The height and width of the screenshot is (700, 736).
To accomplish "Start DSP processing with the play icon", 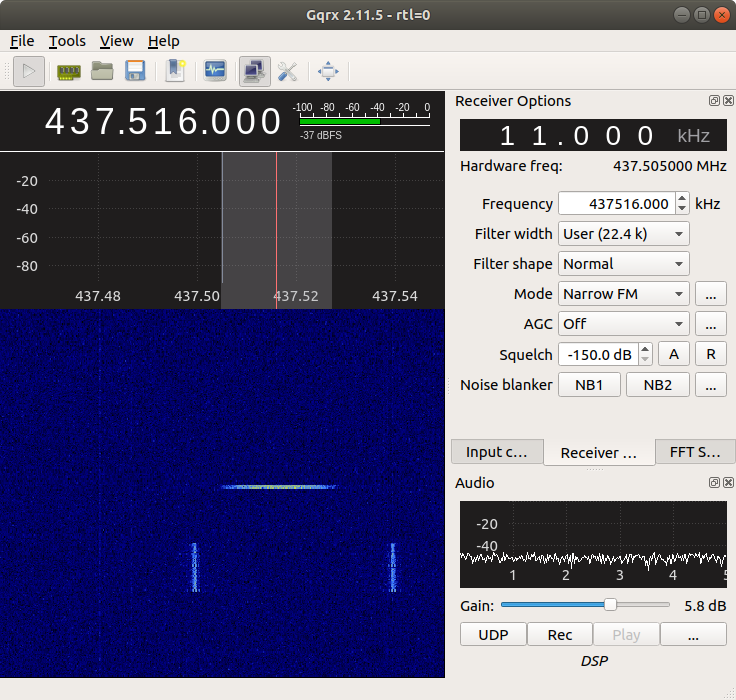I will (x=29, y=71).
